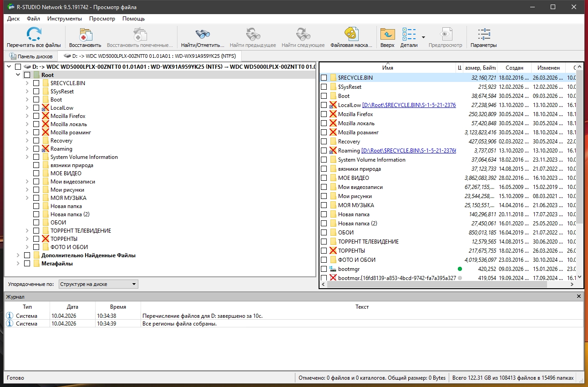Viewport: 588px width, 387px height.
Task: Check the Root folder checkbox in tree
Action: click(x=27, y=75)
